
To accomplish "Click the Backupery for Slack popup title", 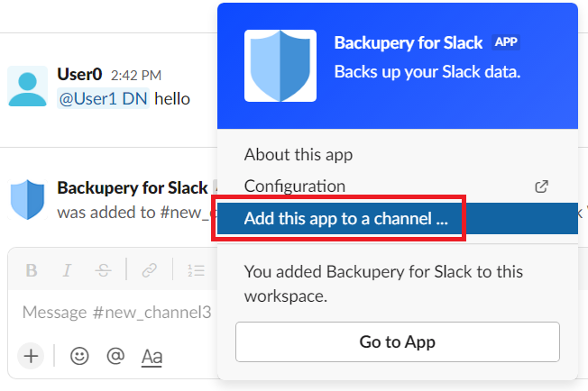I will [x=409, y=42].
